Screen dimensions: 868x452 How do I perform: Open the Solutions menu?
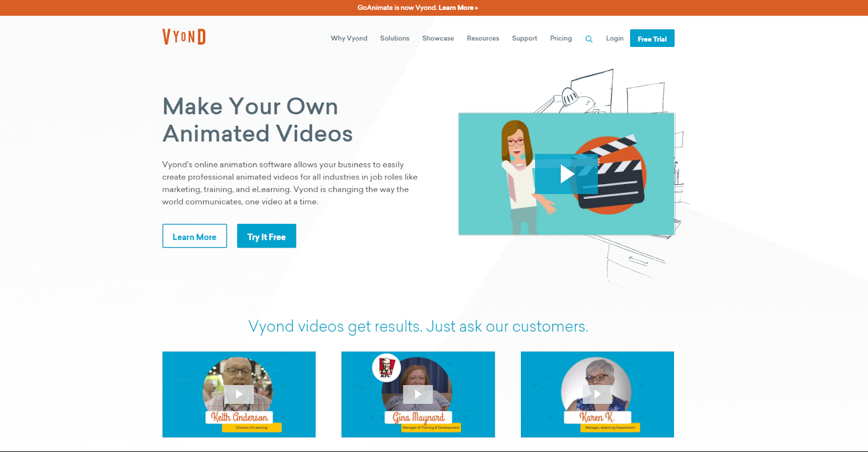click(395, 38)
